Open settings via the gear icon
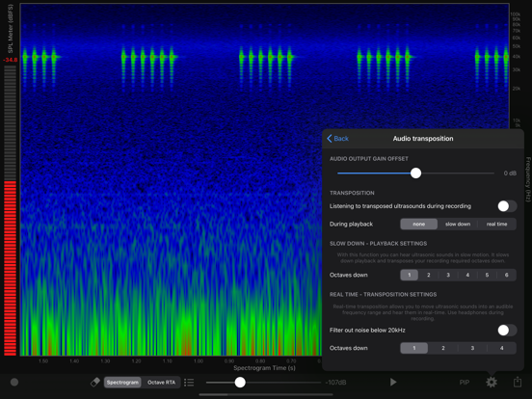This screenshot has width=532, height=399. [492, 383]
